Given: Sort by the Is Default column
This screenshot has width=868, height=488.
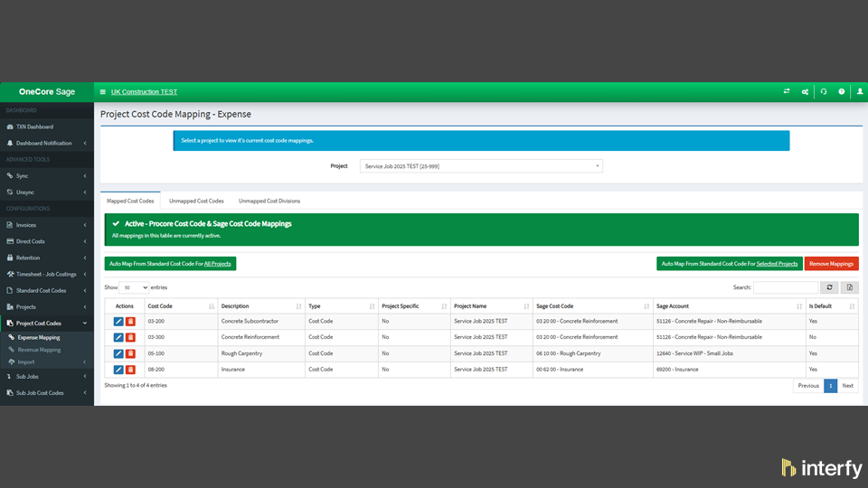Looking at the screenshot, I should point(832,306).
